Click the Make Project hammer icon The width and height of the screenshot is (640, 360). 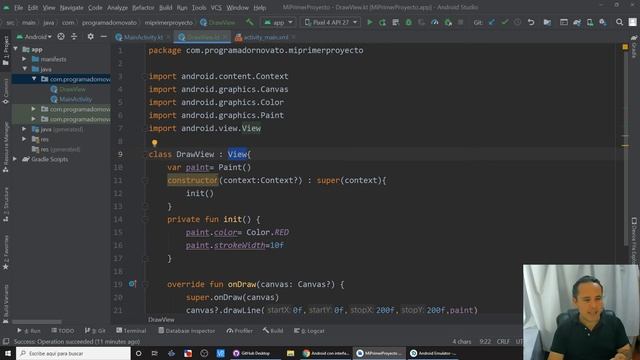pyautogui.click(x=249, y=22)
